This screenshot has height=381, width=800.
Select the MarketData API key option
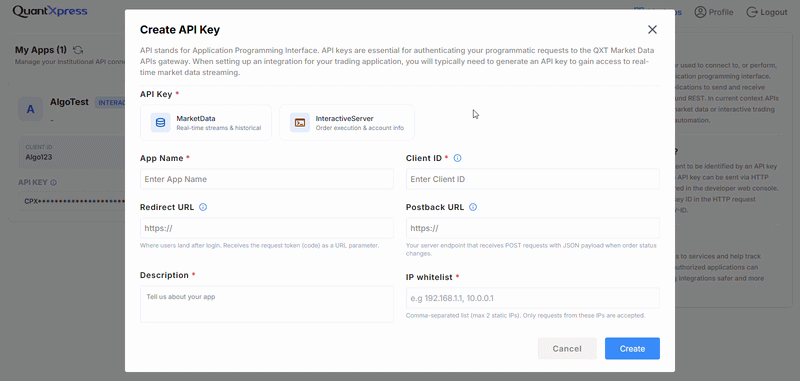[206, 122]
